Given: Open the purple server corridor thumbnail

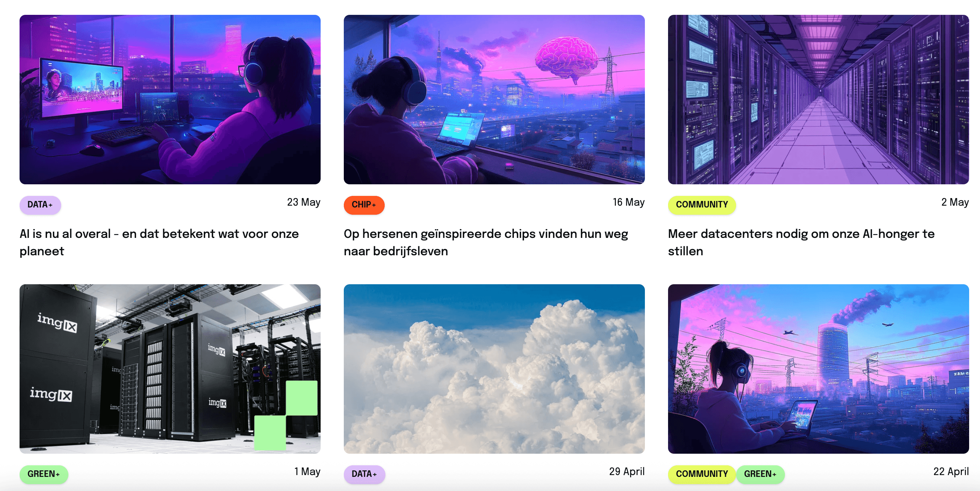Looking at the screenshot, I should (x=818, y=100).
